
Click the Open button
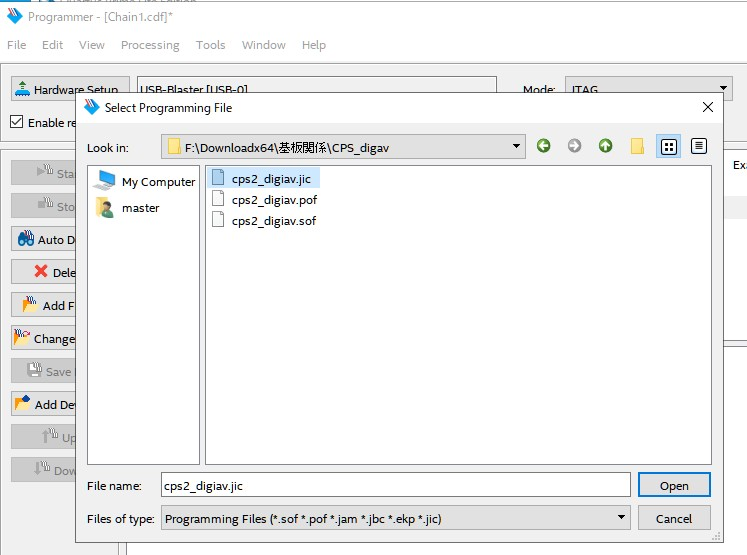674,485
